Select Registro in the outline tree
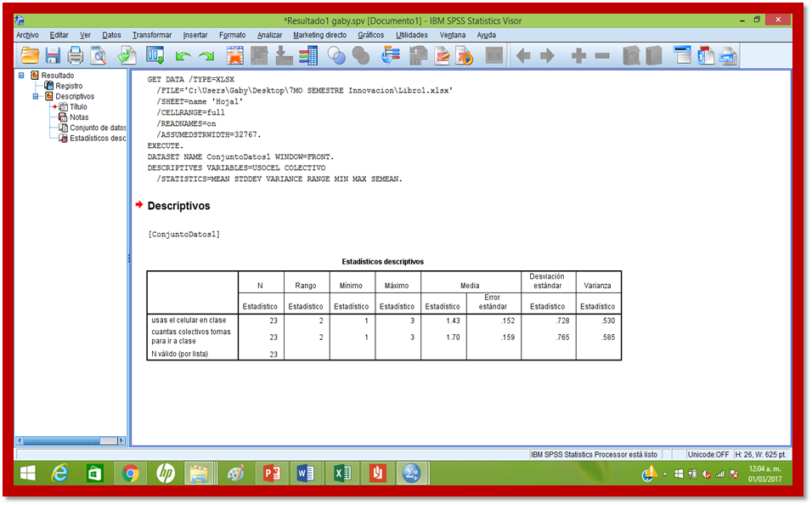Screen dimensions: 812x505 pos(69,86)
